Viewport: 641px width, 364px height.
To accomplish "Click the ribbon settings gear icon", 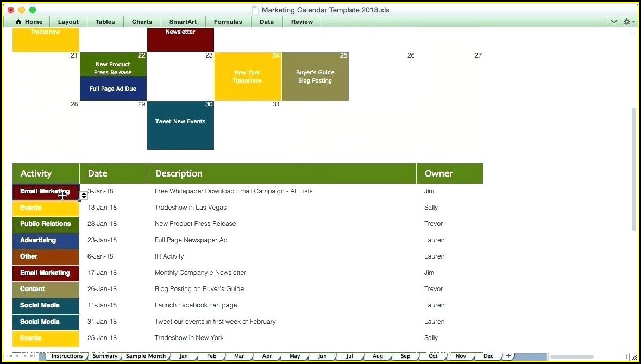I will point(626,22).
